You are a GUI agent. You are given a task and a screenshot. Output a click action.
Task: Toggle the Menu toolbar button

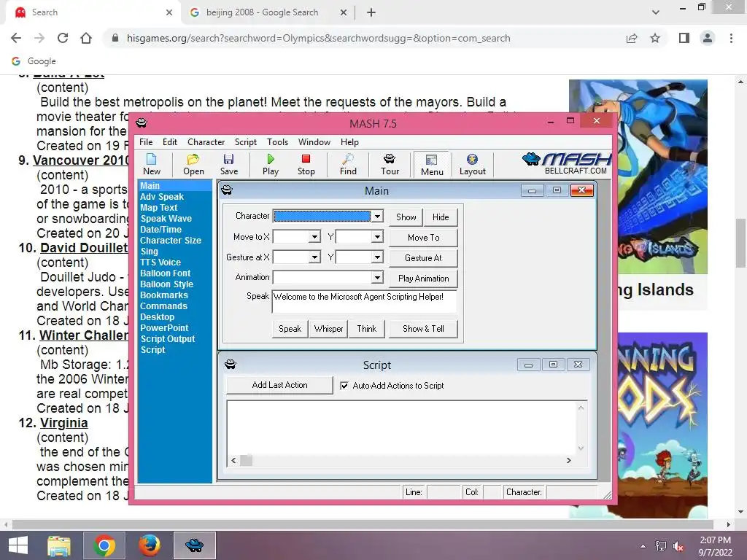pos(432,165)
